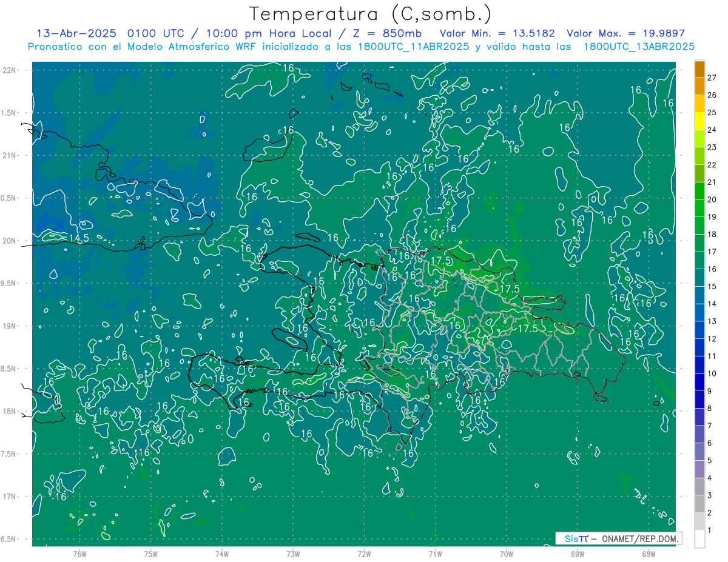The width and height of the screenshot is (728, 562).
Task: Click the '20' colorbar value label
Action: [712, 199]
